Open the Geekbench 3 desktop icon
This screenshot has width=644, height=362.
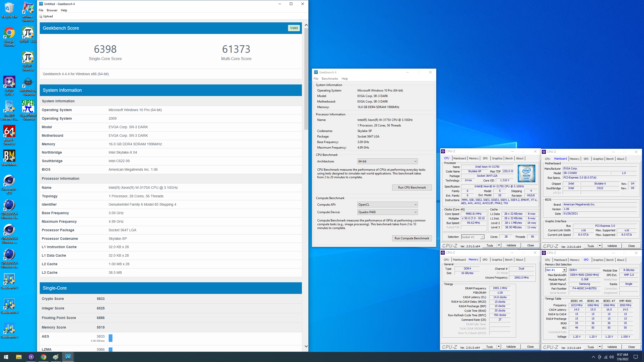point(9,281)
